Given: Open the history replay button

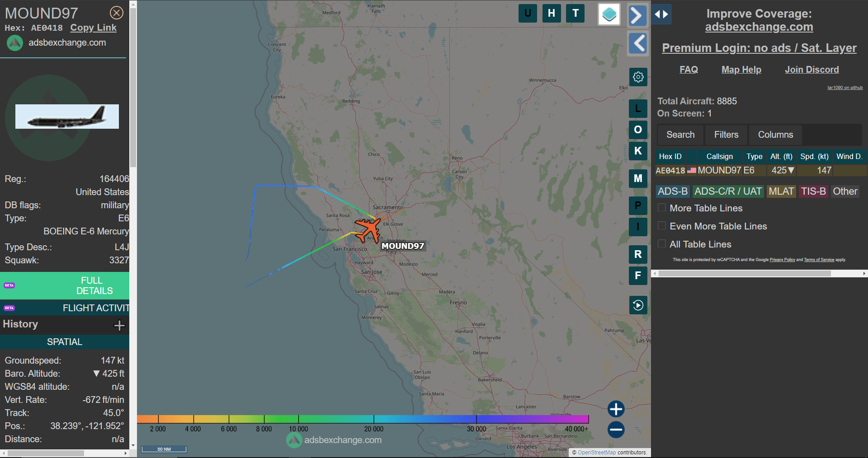Looking at the screenshot, I should [638, 305].
